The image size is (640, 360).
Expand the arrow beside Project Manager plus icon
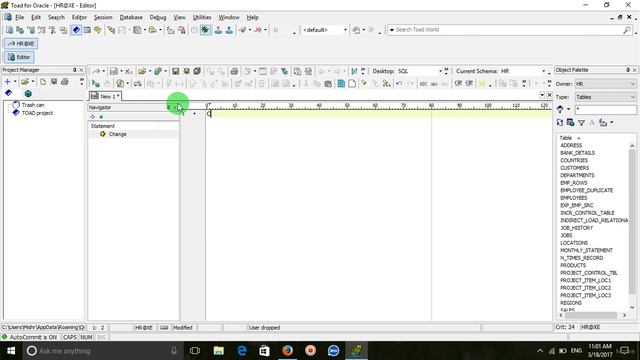(x=15, y=82)
